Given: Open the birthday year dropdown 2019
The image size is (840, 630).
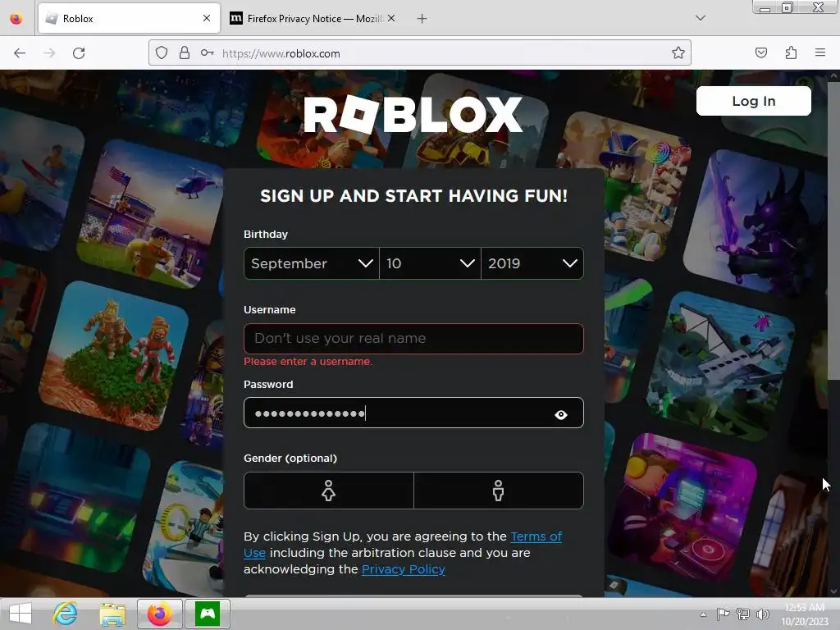Looking at the screenshot, I should point(532,263).
